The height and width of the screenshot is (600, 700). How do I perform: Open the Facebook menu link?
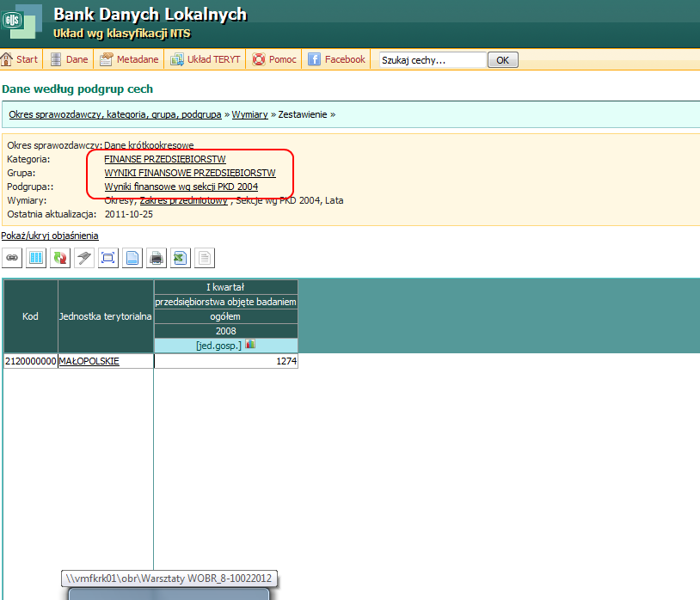[345, 59]
